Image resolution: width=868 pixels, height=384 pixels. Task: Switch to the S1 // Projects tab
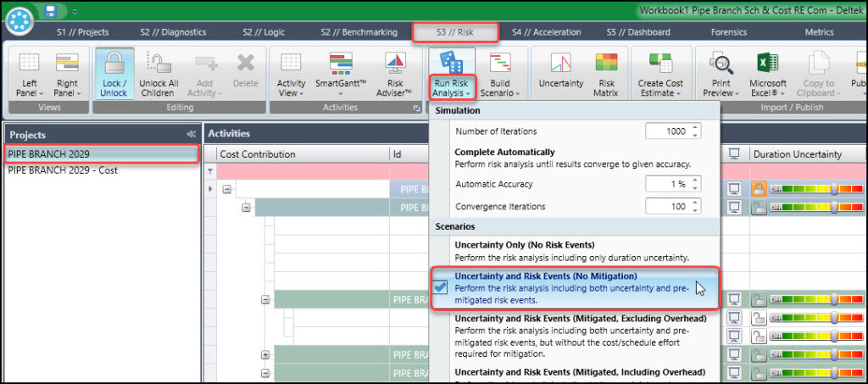point(82,32)
